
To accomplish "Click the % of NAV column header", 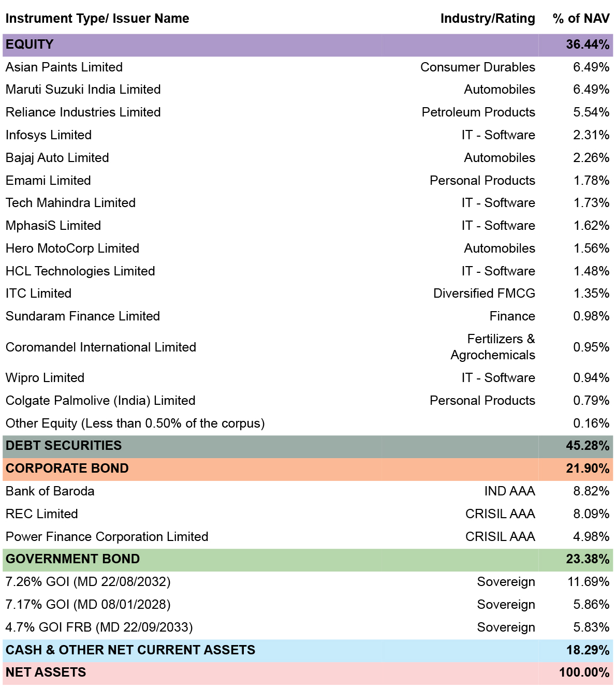I will (581, 19).
